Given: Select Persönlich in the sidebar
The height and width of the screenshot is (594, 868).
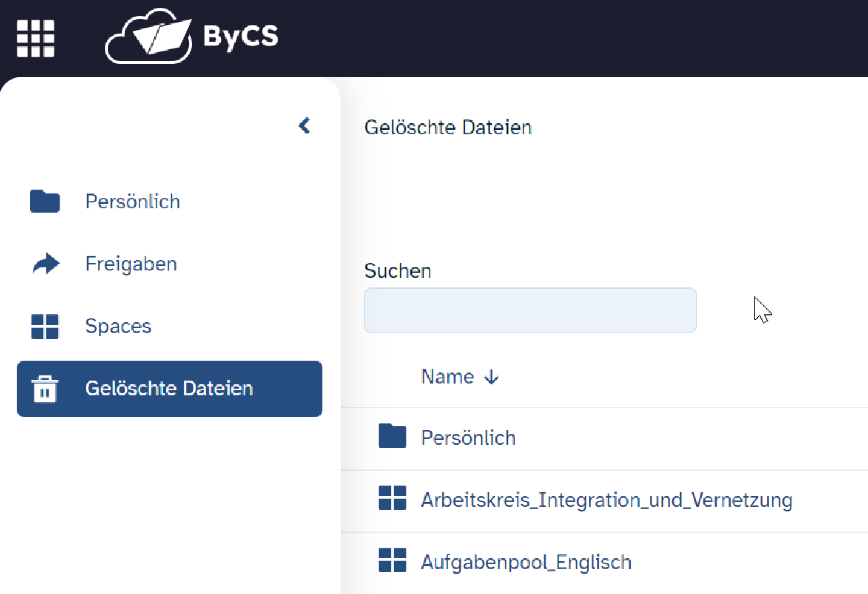Looking at the screenshot, I should point(133,201).
